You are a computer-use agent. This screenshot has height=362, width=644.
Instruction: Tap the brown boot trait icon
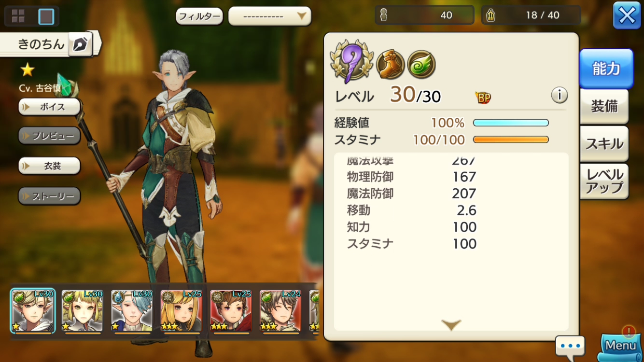[x=390, y=65]
